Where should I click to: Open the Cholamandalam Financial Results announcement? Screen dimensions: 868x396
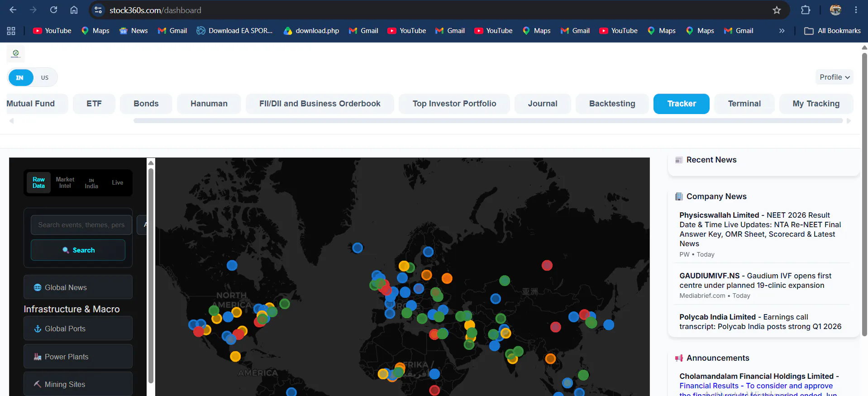coord(760,385)
